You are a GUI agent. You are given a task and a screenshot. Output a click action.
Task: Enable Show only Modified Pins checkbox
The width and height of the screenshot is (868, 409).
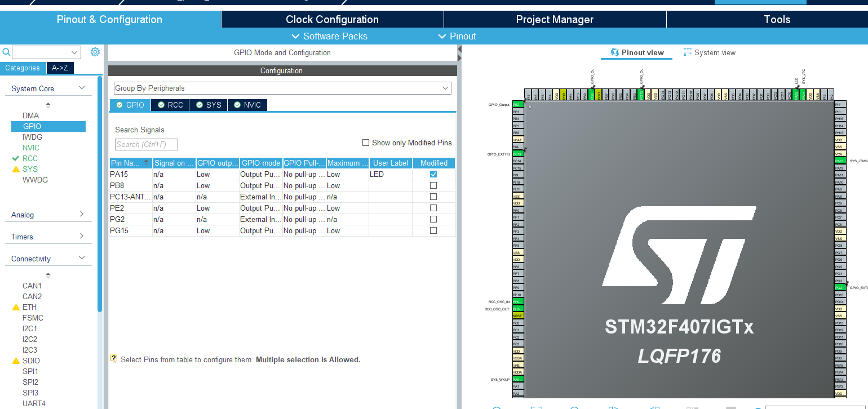366,143
